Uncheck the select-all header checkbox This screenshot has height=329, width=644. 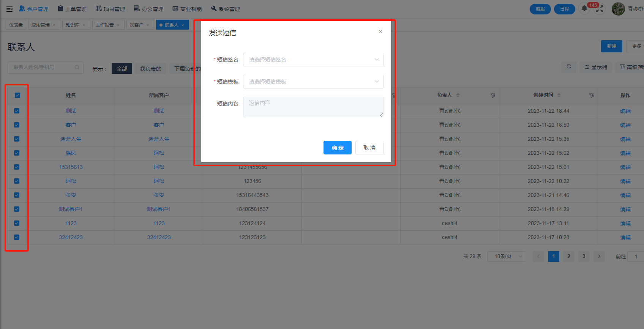click(17, 95)
